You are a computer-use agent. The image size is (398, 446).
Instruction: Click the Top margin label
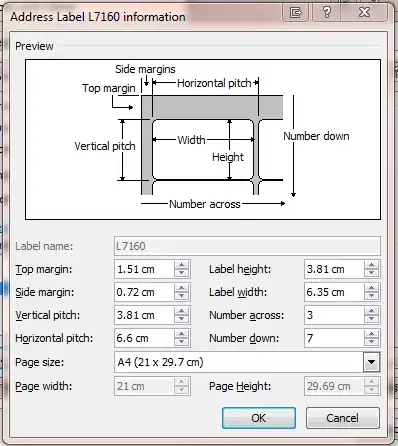44,269
